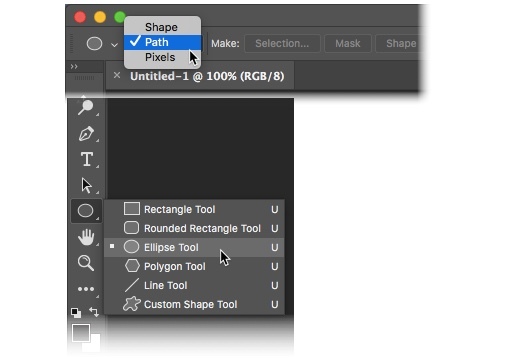Click the Make Selection... button
The image size is (527, 361).
(x=282, y=43)
